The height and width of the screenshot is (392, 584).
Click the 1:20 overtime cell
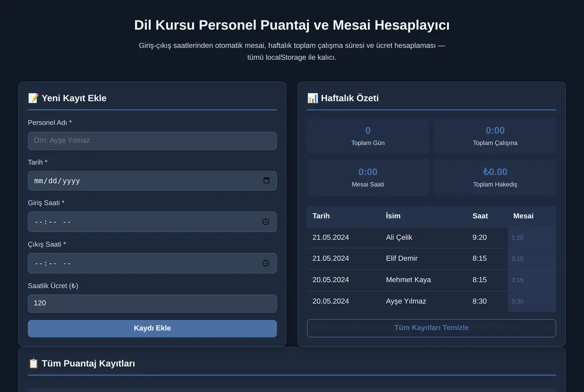click(532, 237)
